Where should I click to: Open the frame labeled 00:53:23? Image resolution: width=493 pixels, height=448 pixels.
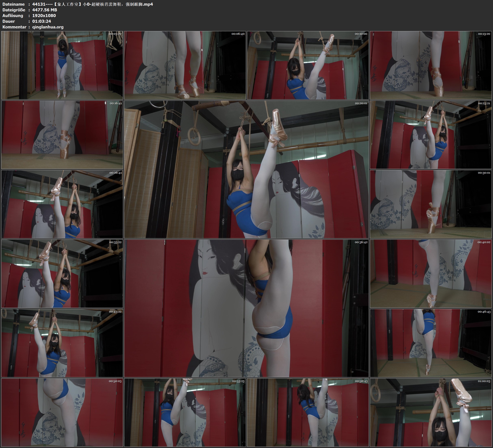(185, 412)
